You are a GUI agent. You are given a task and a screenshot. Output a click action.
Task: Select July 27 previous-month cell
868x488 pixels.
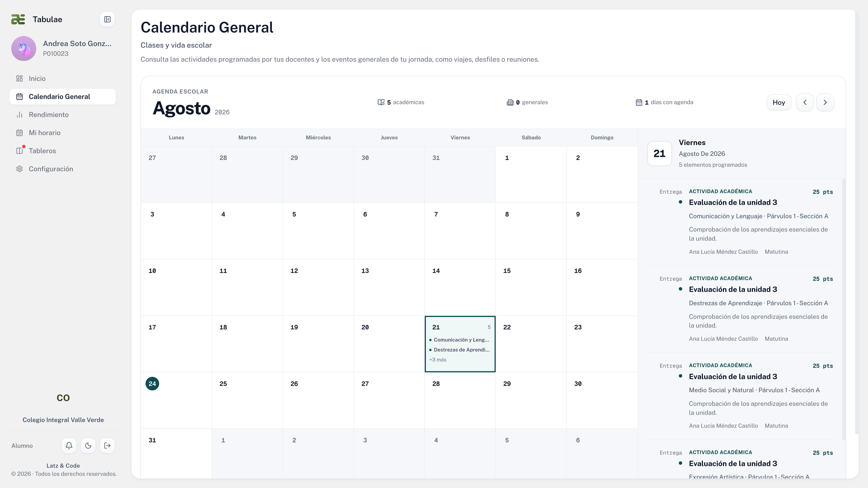coord(176,175)
